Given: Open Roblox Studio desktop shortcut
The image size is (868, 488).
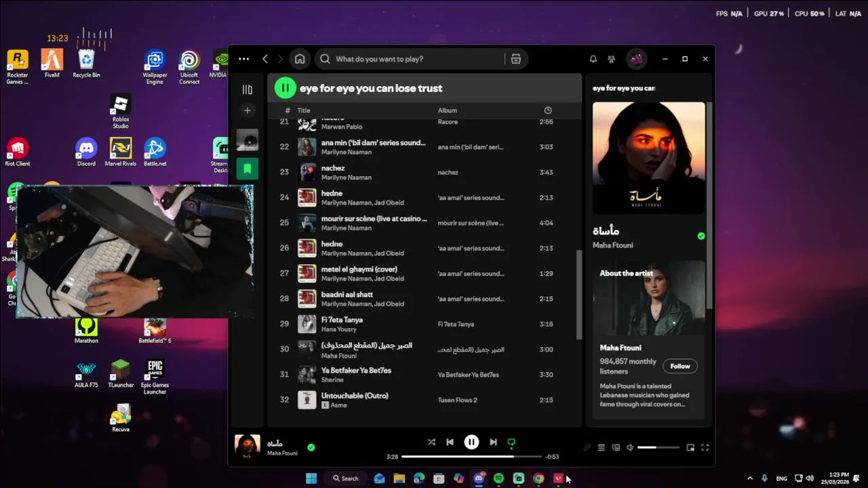Looking at the screenshot, I should (x=121, y=112).
